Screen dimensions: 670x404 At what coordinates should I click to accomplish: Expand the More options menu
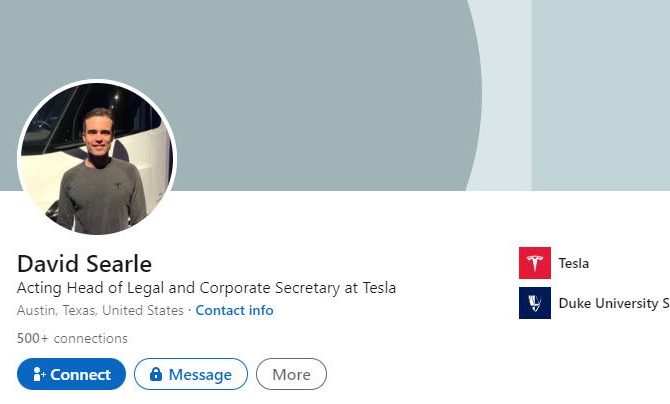(291, 374)
